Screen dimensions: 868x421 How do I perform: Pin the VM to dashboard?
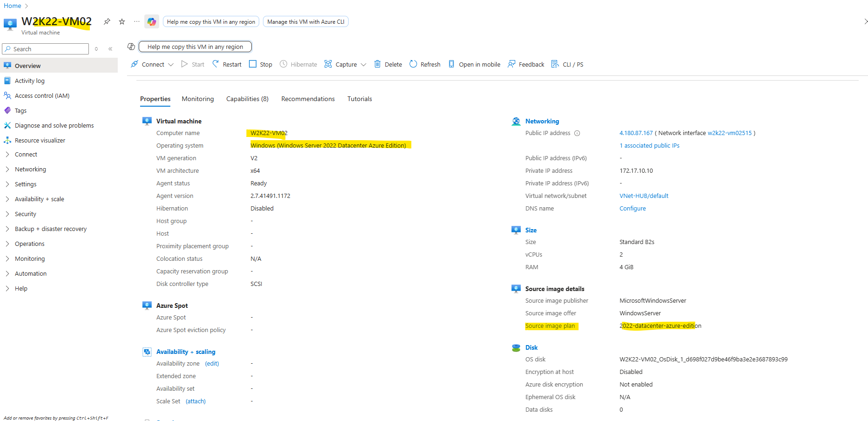tap(107, 21)
